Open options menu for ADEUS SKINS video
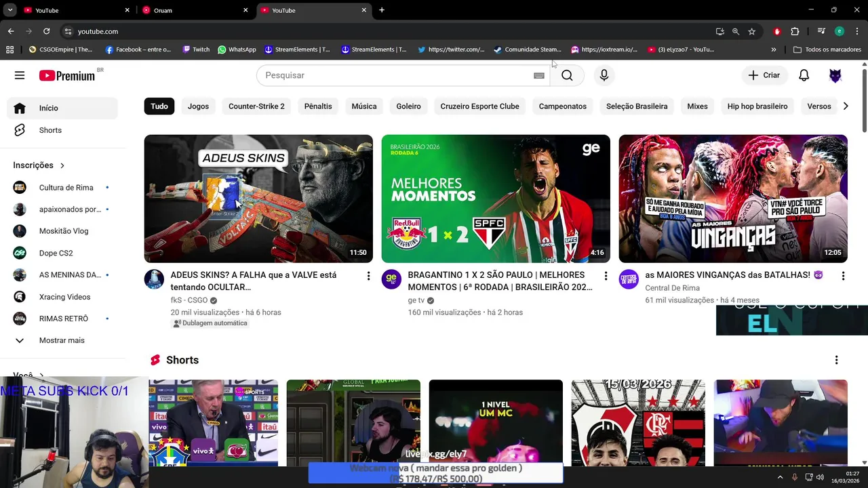 click(x=368, y=276)
